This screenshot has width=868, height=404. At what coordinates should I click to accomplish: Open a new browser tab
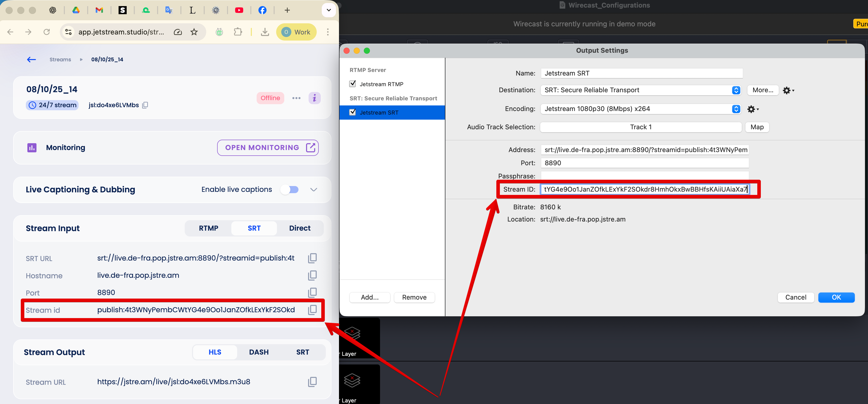coord(287,10)
